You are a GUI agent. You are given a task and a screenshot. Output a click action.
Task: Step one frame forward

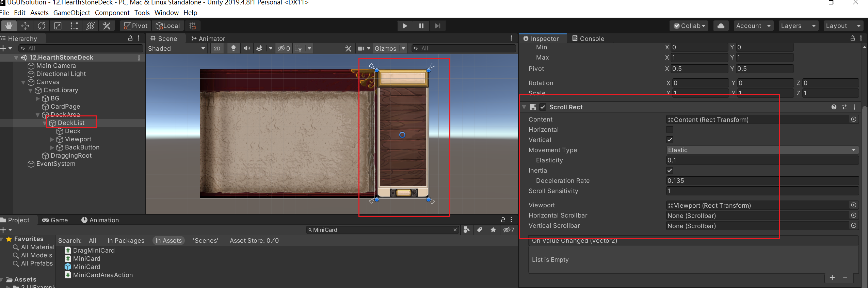pos(437,26)
